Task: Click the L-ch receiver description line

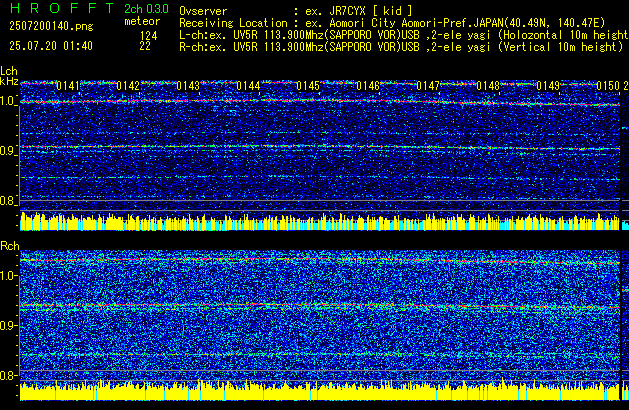Action: [404, 35]
